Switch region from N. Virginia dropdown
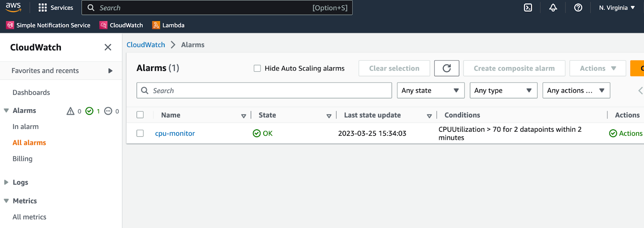This screenshot has width=644, height=228. pos(617,8)
